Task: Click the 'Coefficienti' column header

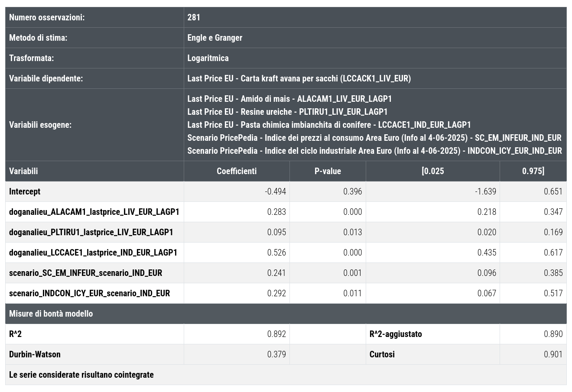Action: point(237,171)
